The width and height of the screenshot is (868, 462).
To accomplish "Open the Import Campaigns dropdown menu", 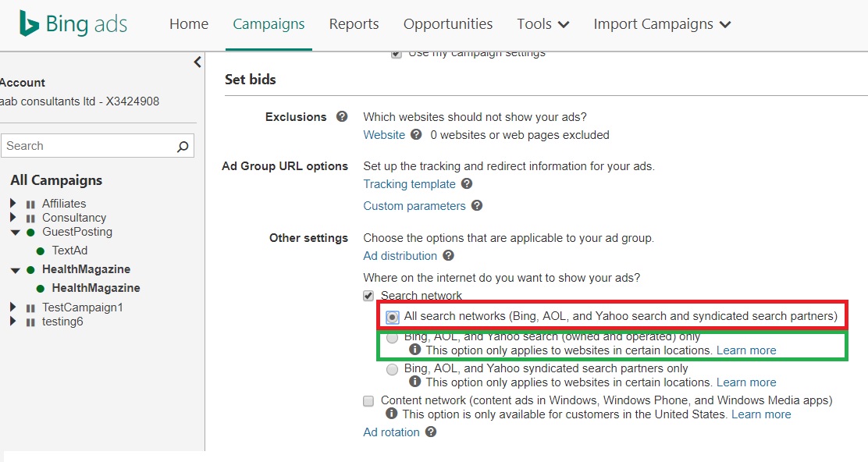I will pyautogui.click(x=662, y=23).
